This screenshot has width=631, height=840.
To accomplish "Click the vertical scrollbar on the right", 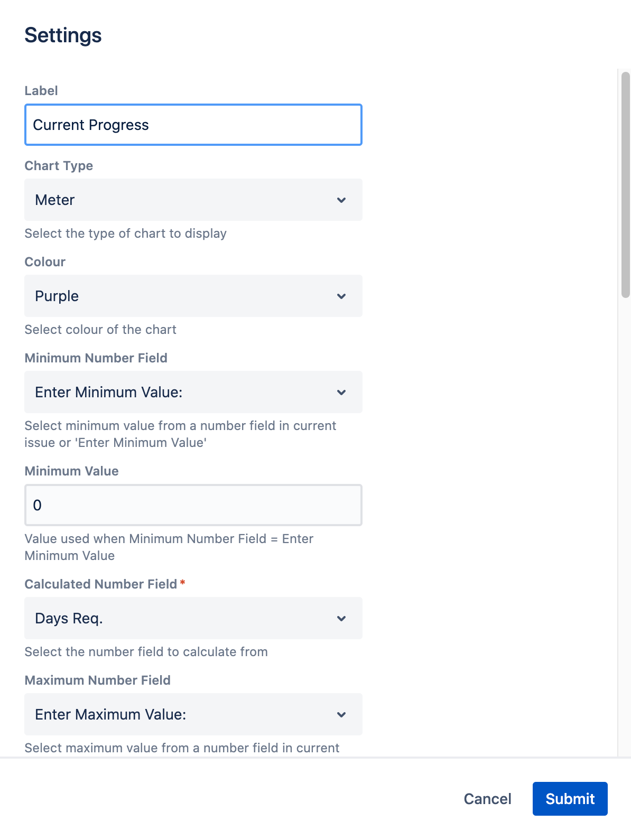I will pyautogui.click(x=626, y=185).
